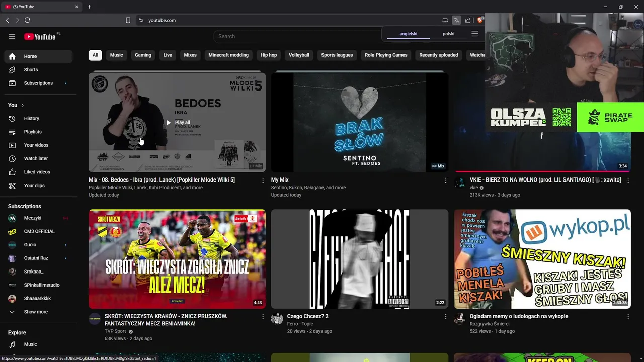Open the Czego Chcesz? 2 thumbnail
Image resolution: width=644 pixels, height=362 pixels.
[x=360, y=259]
